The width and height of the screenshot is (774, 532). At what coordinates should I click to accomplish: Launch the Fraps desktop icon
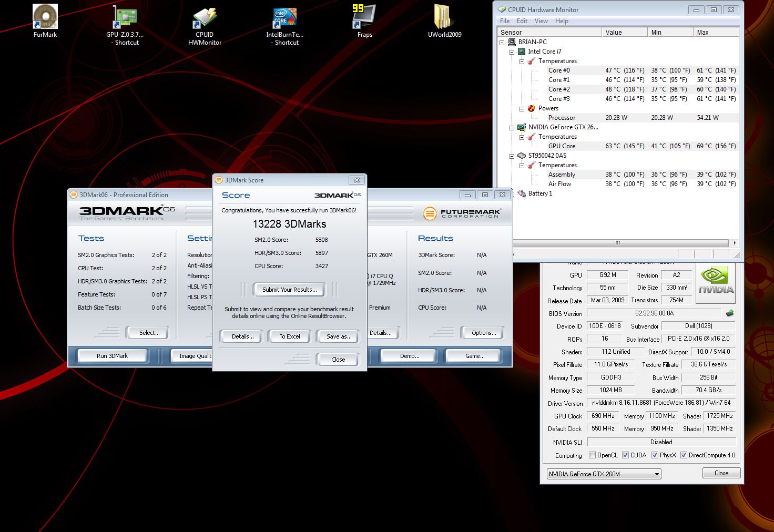pyautogui.click(x=364, y=17)
